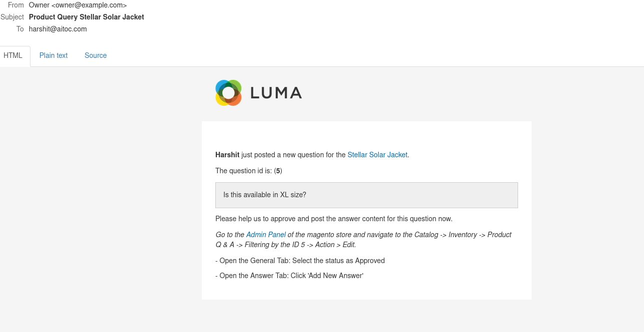This screenshot has width=644, height=332.
Task: Click the colorful Luma logo icon
Action: tap(228, 93)
